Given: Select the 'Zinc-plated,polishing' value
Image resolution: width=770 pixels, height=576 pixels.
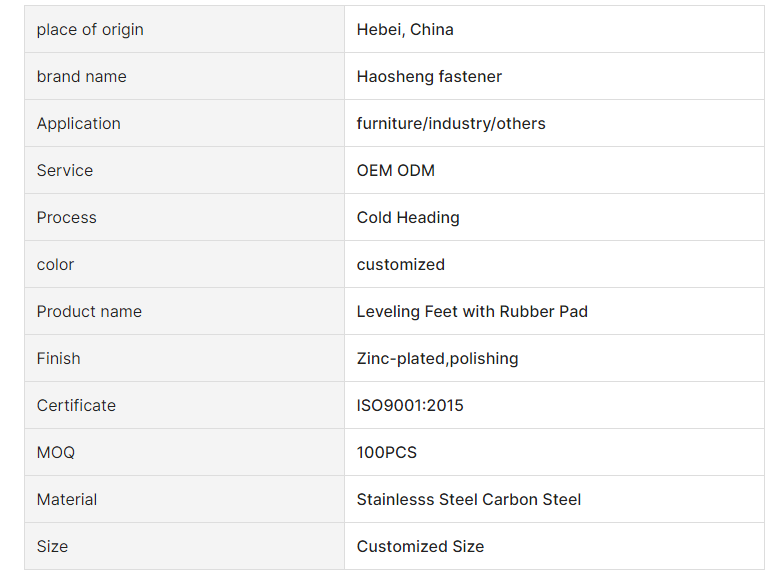Looking at the screenshot, I should 437,359.
